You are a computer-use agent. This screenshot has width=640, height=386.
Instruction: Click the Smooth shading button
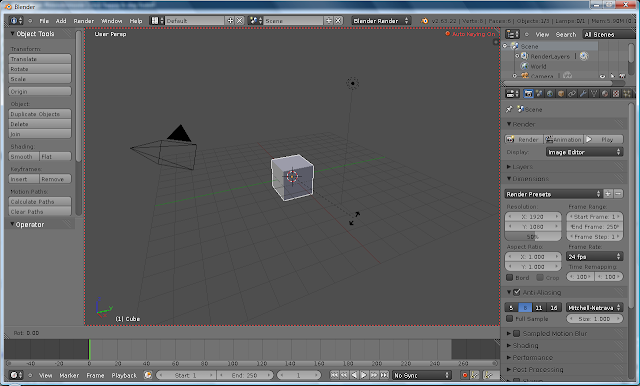pyautogui.click(x=24, y=156)
